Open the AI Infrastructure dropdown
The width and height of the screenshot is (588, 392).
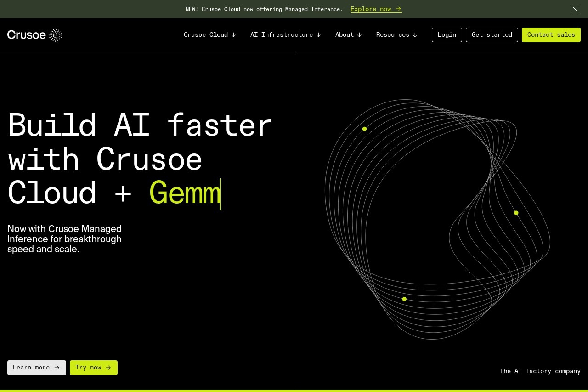click(x=285, y=35)
